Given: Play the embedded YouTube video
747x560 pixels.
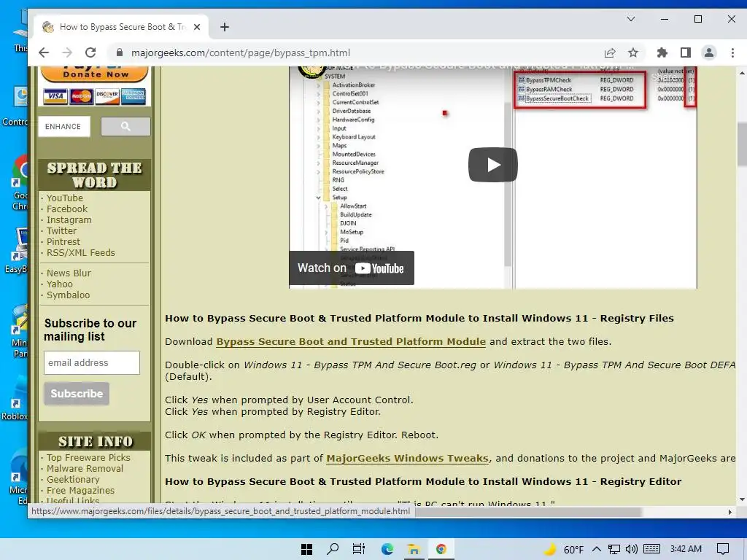Looking at the screenshot, I should tap(493, 165).
